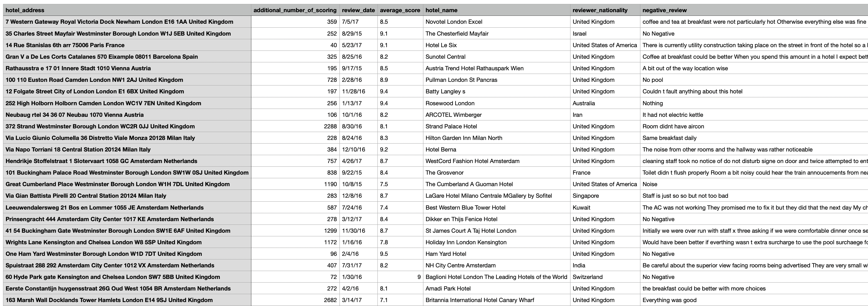The width and height of the screenshot is (868, 306).
Task: Click nationality cell reading France
Action: click(605, 173)
